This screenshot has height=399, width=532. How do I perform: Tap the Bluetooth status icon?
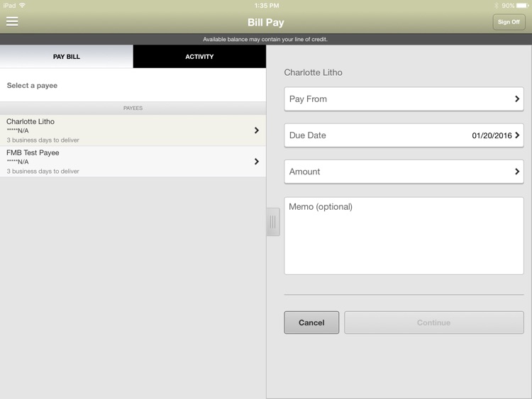pyautogui.click(x=496, y=6)
